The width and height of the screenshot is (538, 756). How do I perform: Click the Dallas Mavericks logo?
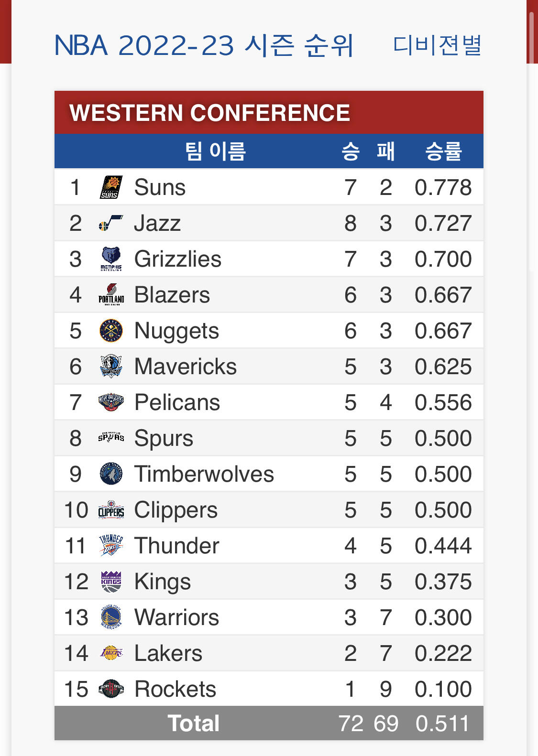(x=111, y=367)
